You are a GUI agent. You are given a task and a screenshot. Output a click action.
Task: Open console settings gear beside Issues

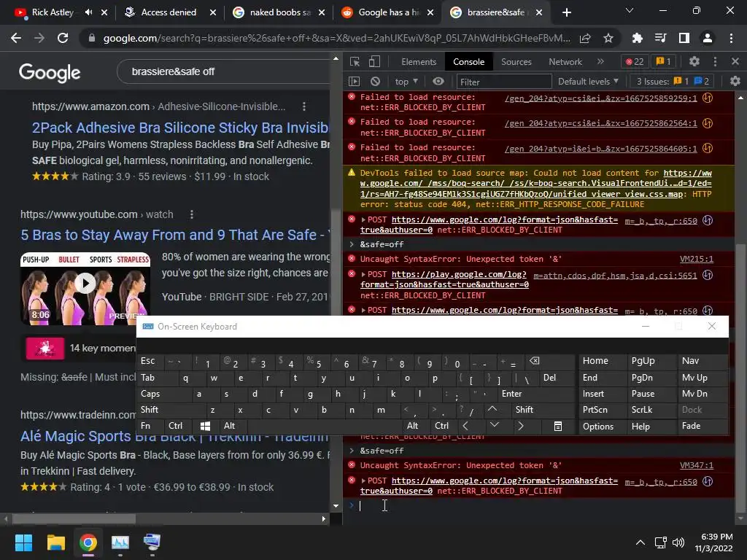[735, 82]
